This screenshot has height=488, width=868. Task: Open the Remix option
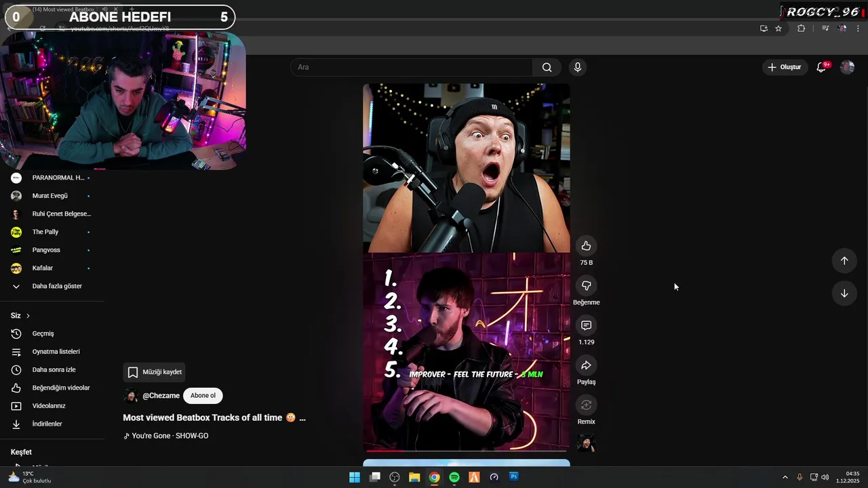586,405
